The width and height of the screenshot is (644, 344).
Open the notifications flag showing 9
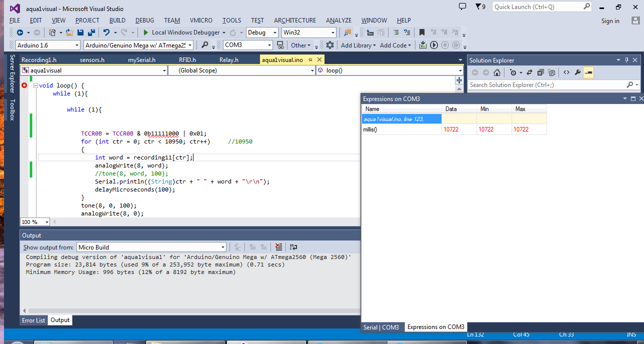(x=480, y=6)
